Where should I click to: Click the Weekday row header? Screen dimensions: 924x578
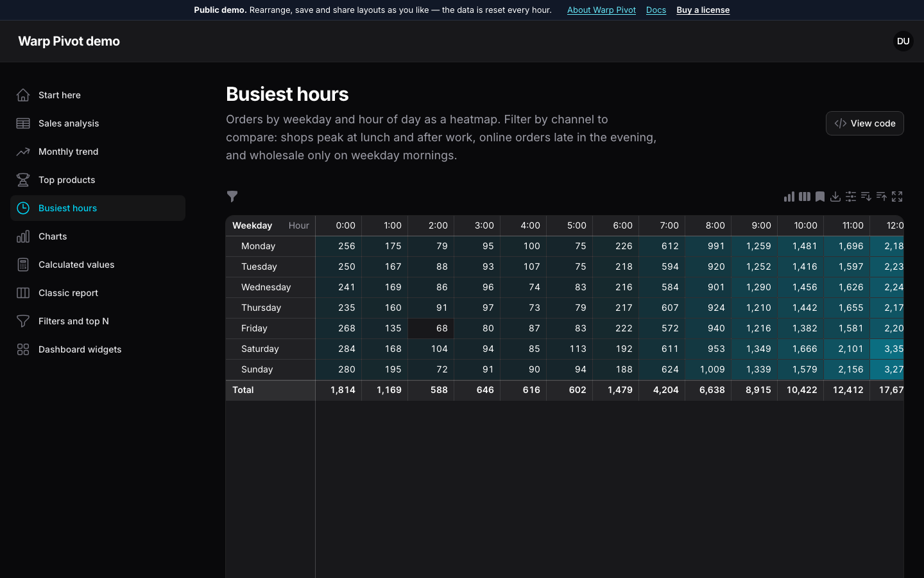(252, 225)
